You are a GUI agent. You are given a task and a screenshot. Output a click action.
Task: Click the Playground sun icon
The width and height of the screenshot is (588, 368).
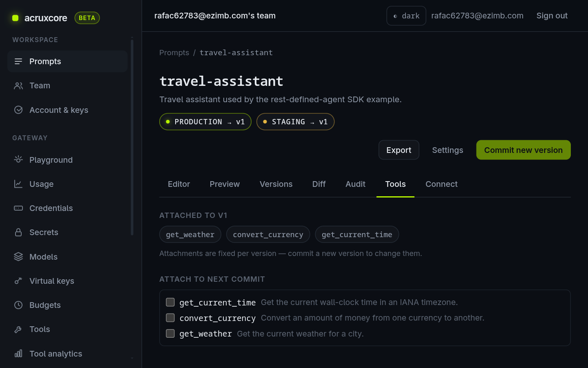point(18,159)
